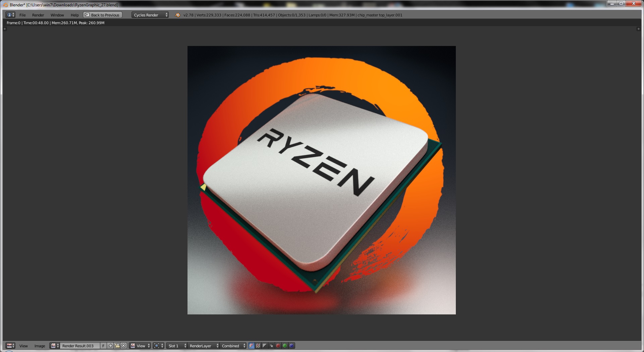Click the Render Result.003 name field

tap(80, 346)
